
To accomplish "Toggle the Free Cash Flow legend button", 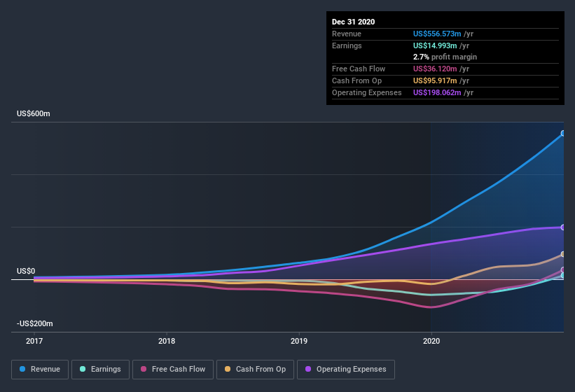I will click(173, 370).
